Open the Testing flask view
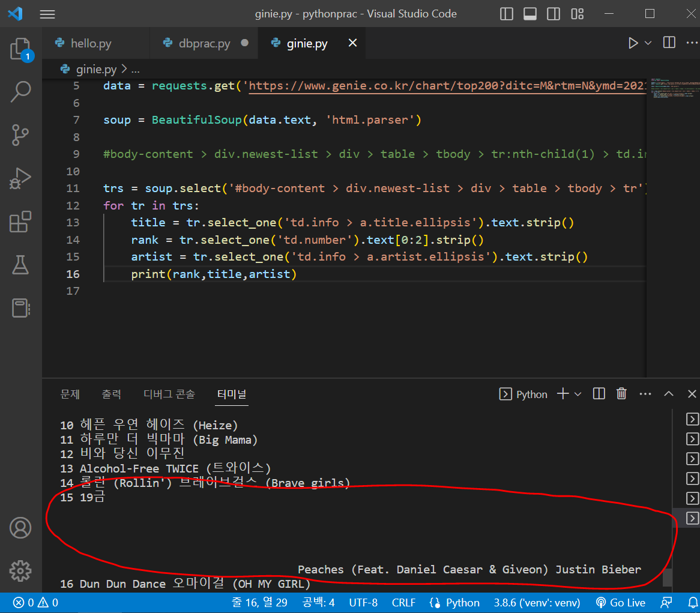 click(x=20, y=265)
